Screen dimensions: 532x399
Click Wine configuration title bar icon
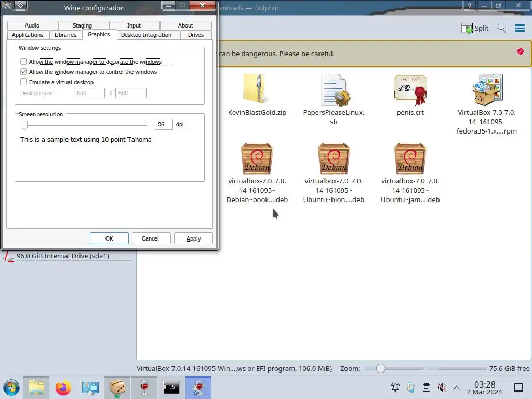pyautogui.click(x=7, y=5)
